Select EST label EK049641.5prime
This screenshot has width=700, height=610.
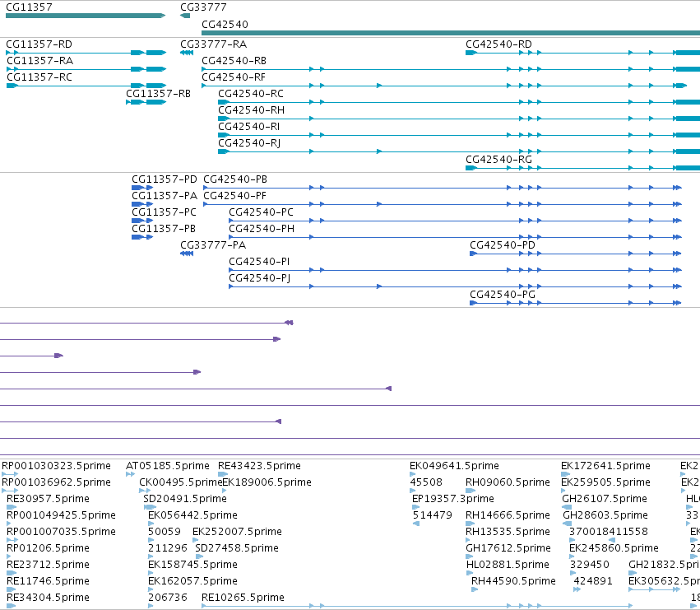454,466
